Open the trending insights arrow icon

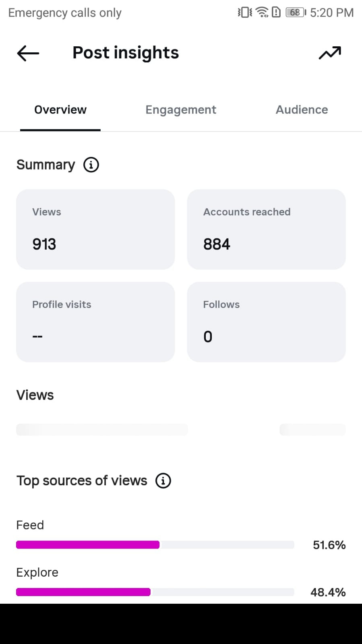click(x=330, y=53)
